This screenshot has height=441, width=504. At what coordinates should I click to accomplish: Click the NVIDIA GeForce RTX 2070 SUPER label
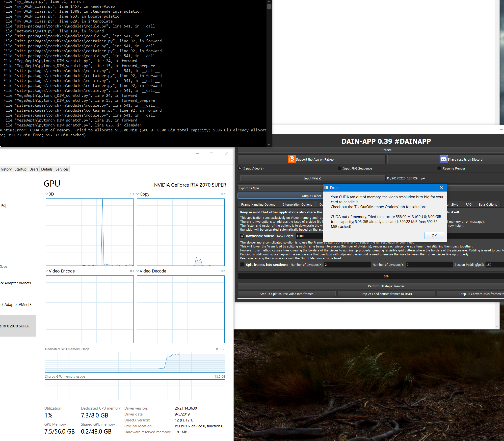(190, 185)
